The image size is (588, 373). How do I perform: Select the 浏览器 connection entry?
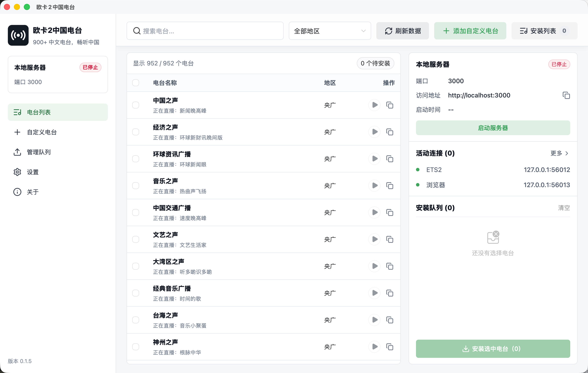[493, 185]
